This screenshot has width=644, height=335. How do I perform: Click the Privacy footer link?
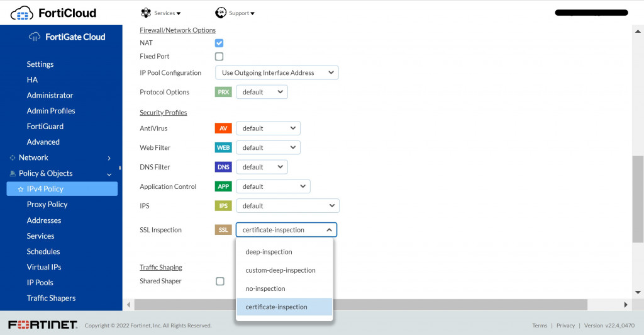565,325
